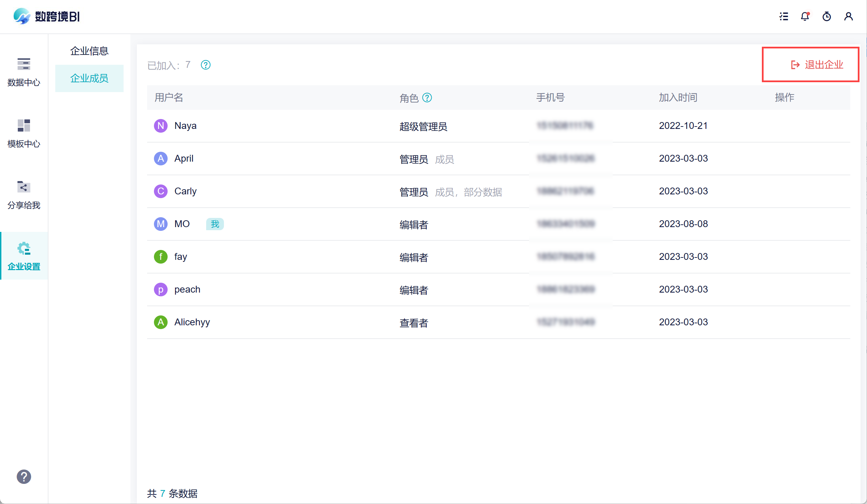This screenshot has width=867, height=504.
Task: Click the help question mark at bottom-left
Action: [x=24, y=476]
